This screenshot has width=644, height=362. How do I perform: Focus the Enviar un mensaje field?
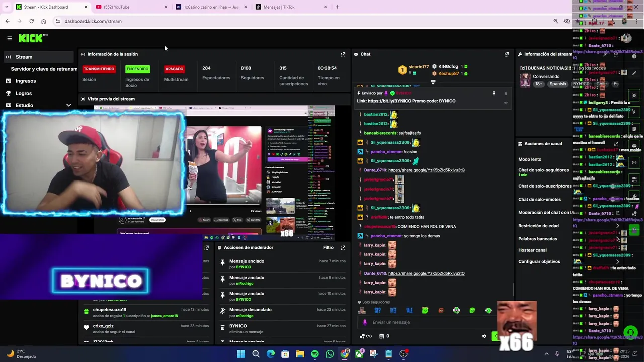(x=428, y=322)
